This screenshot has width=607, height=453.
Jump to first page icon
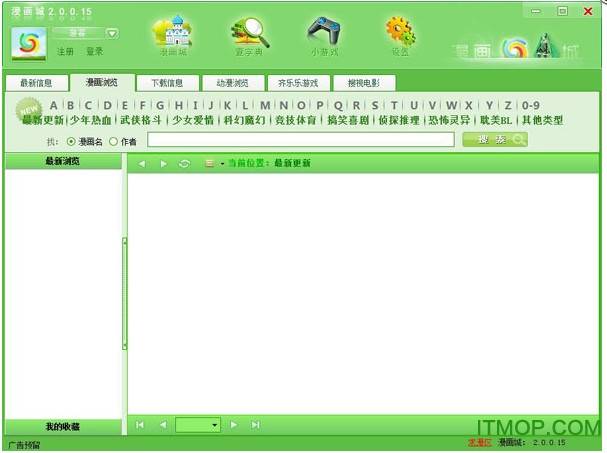tap(140, 425)
